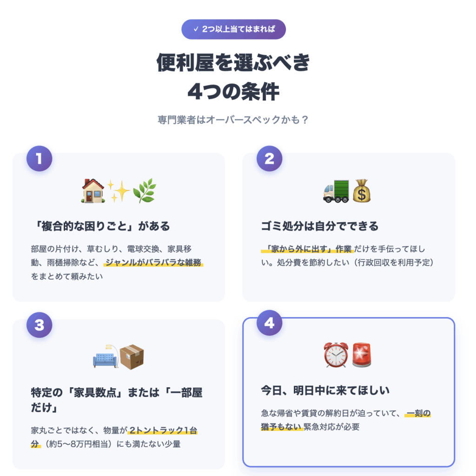Click the couch and lamp emoji

pyautogui.click(x=106, y=357)
